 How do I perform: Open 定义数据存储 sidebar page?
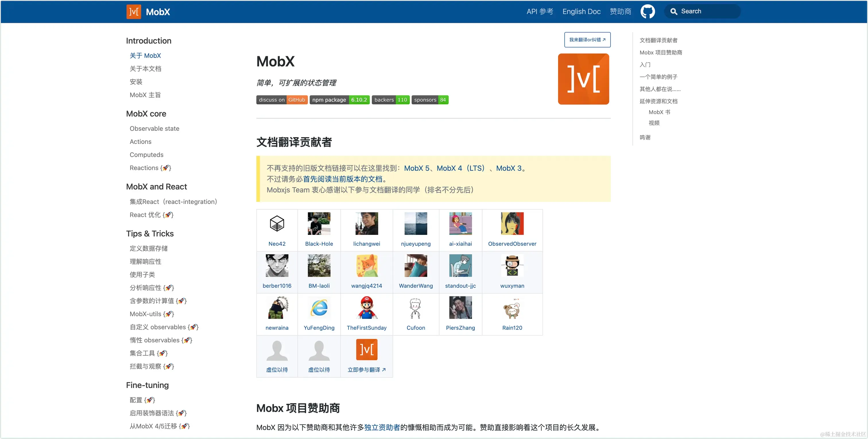(149, 248)
